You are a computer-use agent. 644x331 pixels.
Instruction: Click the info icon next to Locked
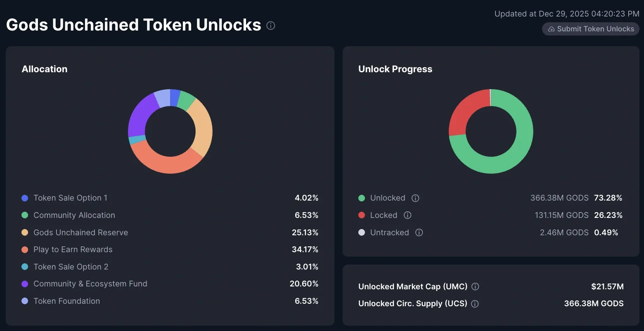coord(407,215)
